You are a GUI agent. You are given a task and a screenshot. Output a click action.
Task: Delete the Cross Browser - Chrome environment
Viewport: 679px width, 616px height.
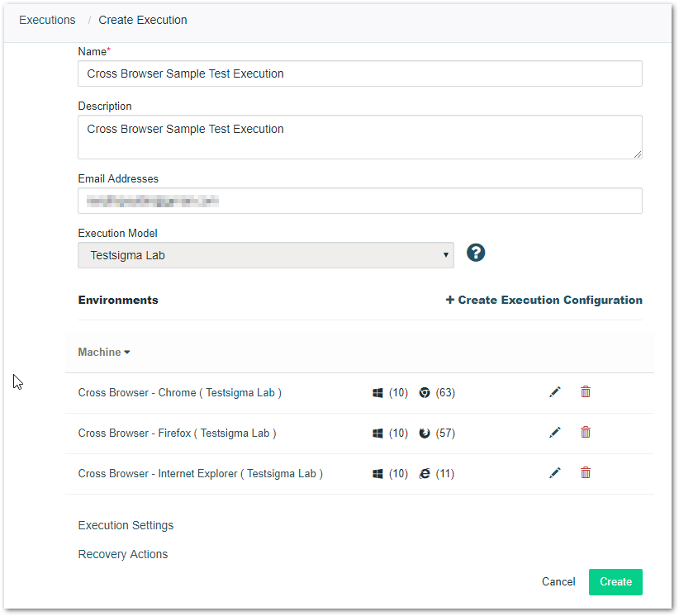coord(586,392)
